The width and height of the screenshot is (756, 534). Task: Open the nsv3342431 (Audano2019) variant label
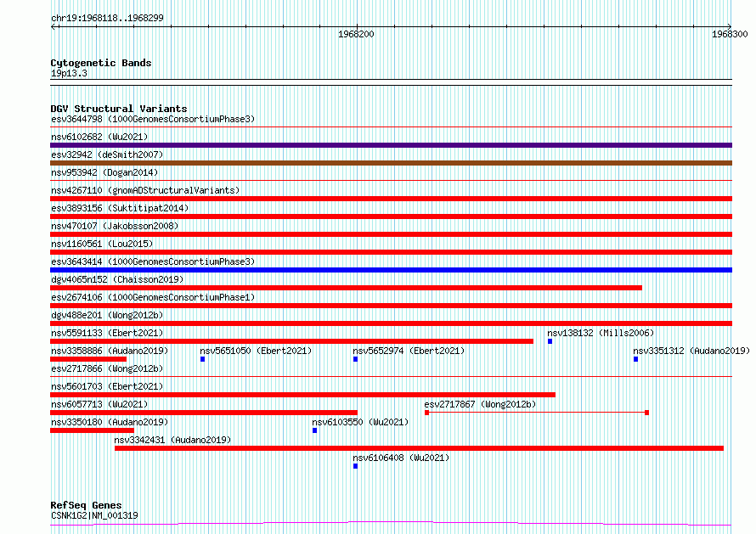click(x=172, y=440)
